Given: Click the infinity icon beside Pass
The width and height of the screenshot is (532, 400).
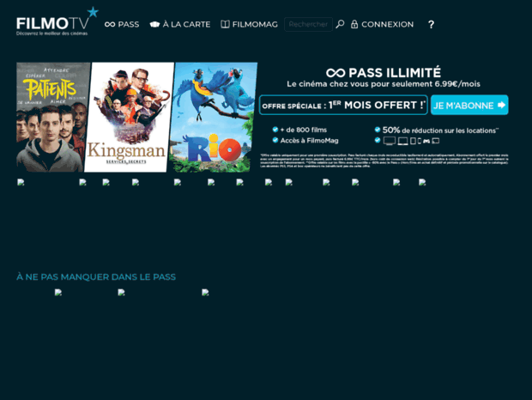Looking at the screenshot, I should point(110,24).
